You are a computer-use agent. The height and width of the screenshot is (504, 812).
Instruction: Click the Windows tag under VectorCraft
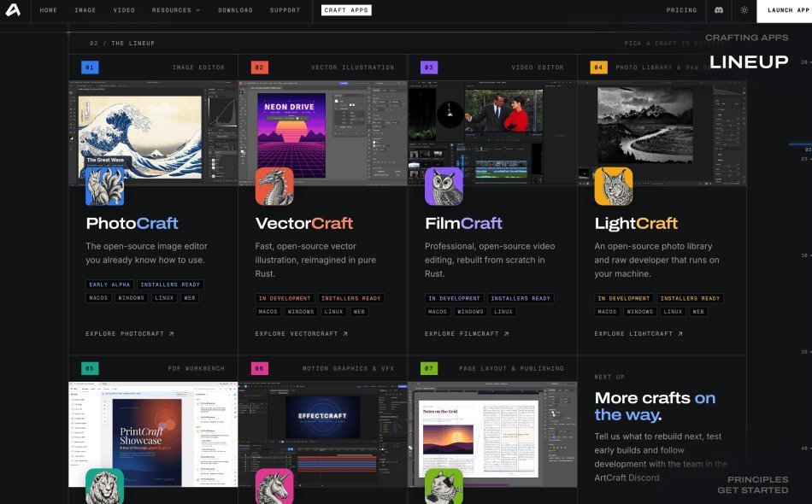pos(301,312)
